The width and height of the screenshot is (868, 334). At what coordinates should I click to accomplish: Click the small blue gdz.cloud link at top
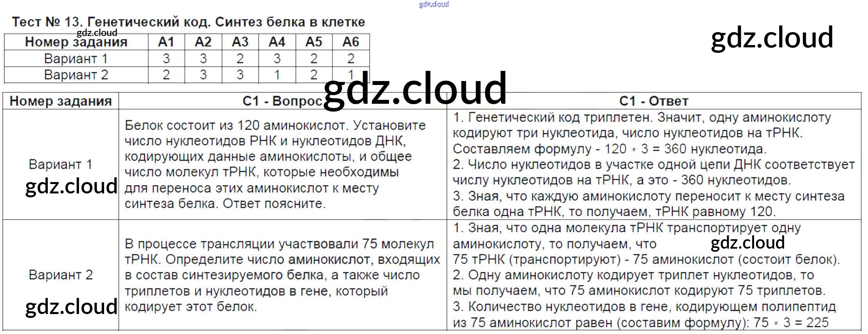click(434, 4)
